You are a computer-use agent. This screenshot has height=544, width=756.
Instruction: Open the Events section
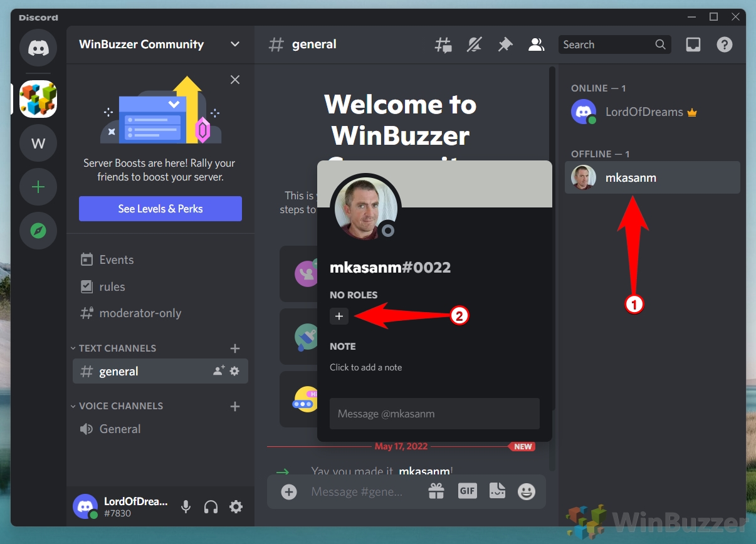[x=160, y=259]
